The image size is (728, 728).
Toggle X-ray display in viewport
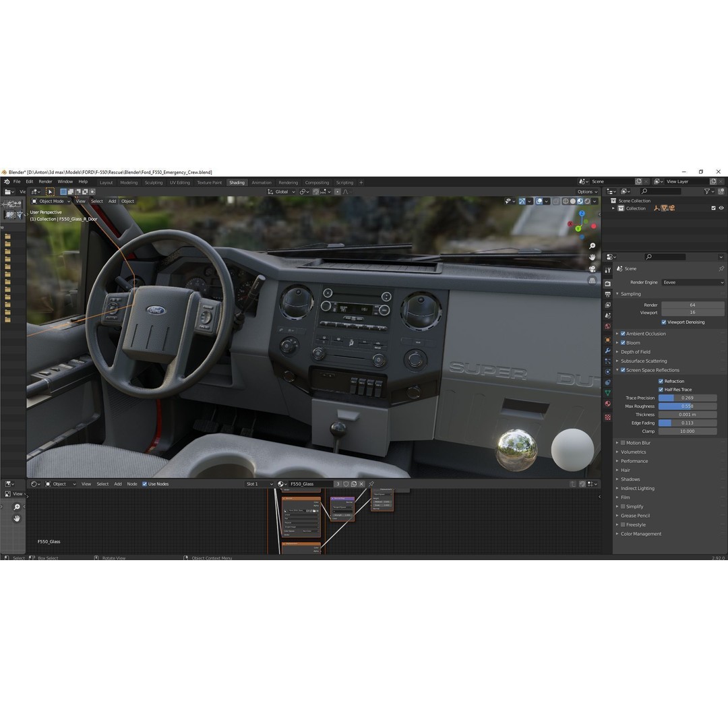[x=555, y=202]
